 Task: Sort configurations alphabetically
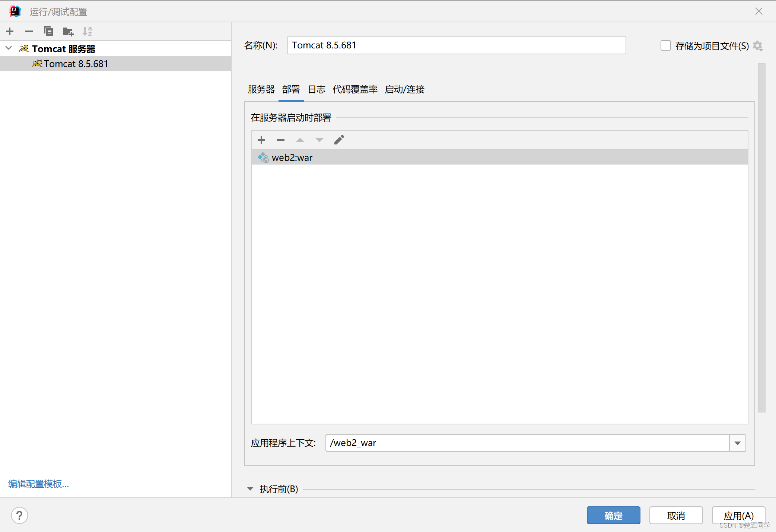87,31
